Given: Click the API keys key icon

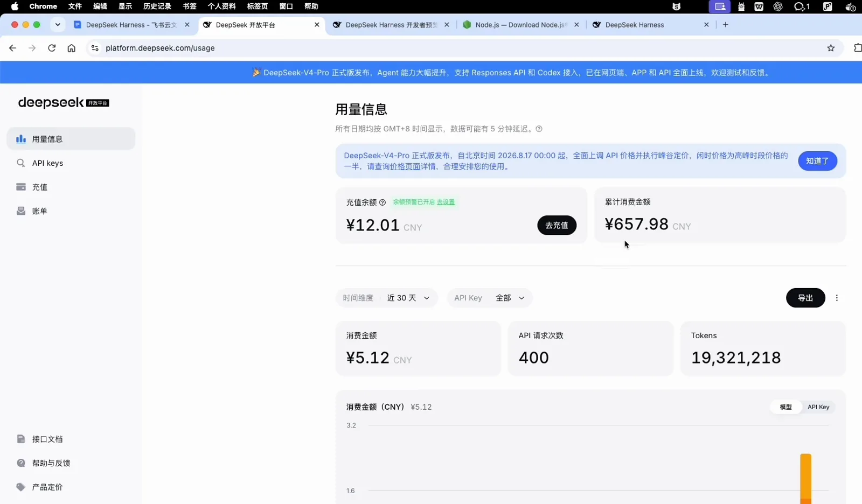Looking at the screenshot, I should (21, 163).
